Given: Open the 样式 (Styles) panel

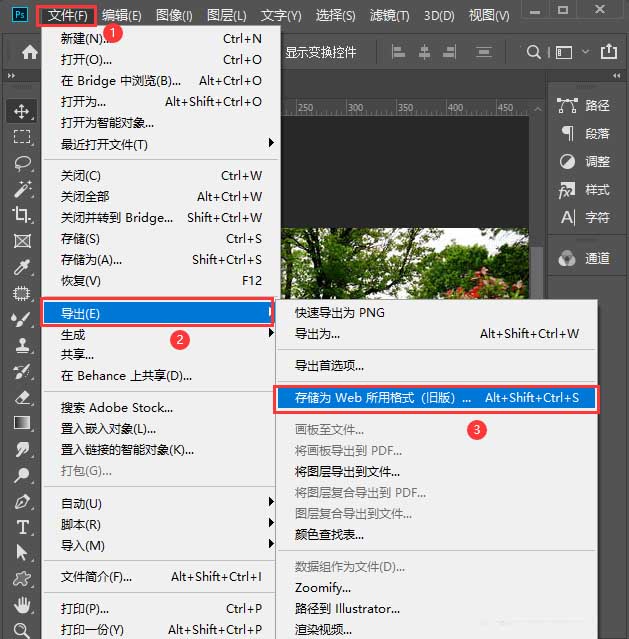Looking at the screenshot, I should (x=584, y=189).
